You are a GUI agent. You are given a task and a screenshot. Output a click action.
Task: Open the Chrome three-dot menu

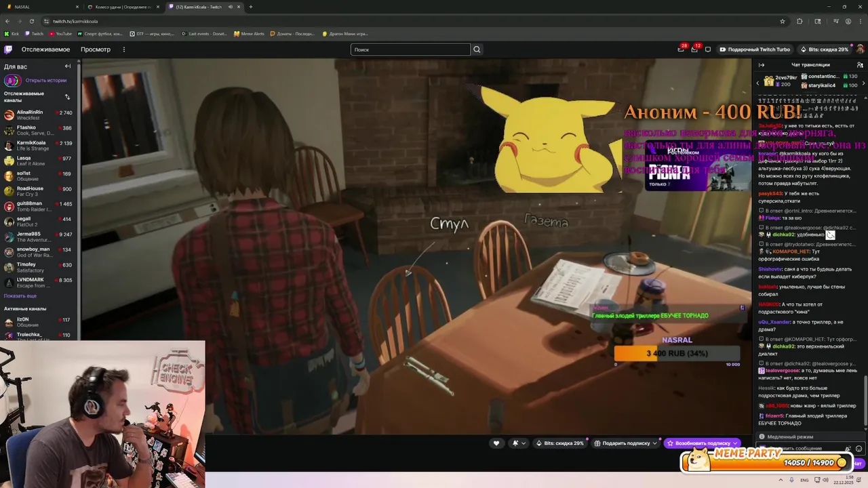click(861, 21)
